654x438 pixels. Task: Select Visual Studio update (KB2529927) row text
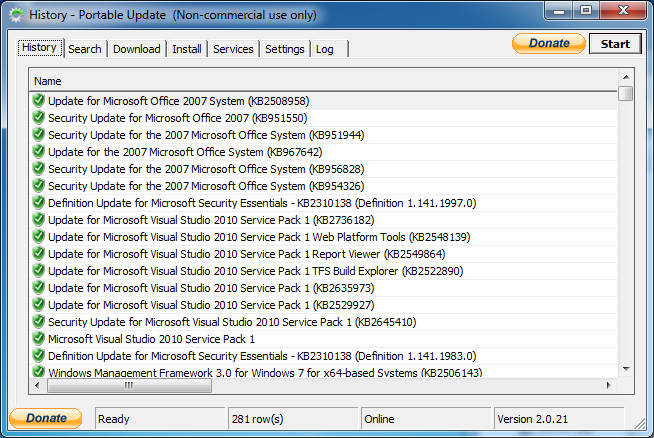211,305
